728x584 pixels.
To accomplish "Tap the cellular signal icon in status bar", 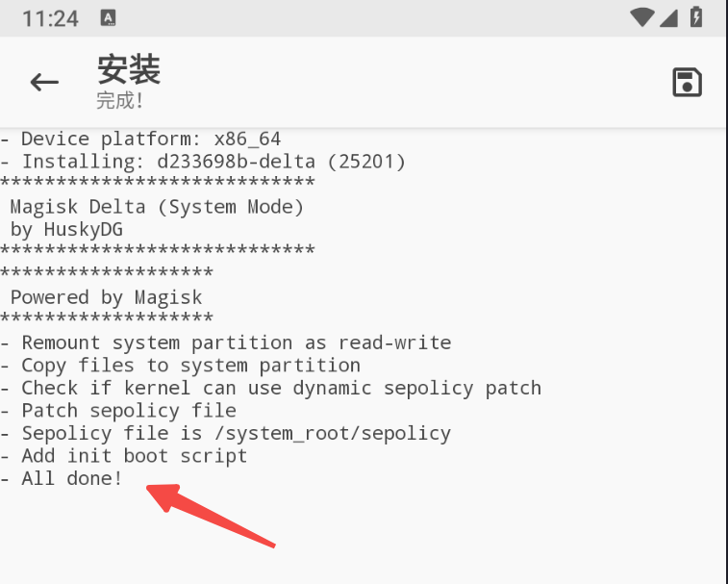I will (668, 18).
